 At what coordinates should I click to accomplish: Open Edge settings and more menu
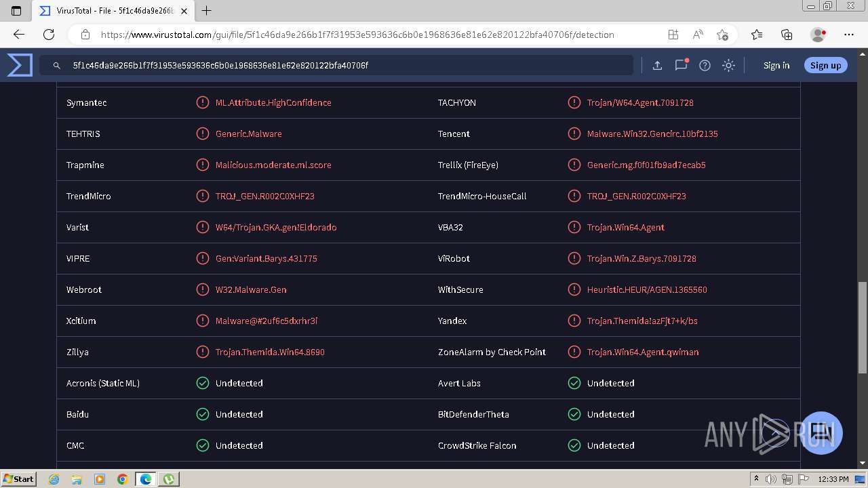click(849, 35)
